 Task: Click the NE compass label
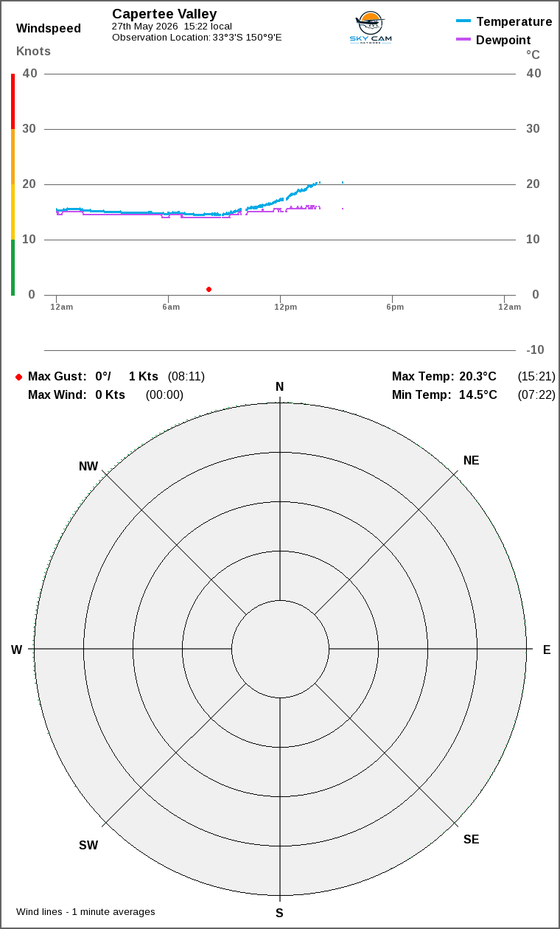(x=471, y=461)
